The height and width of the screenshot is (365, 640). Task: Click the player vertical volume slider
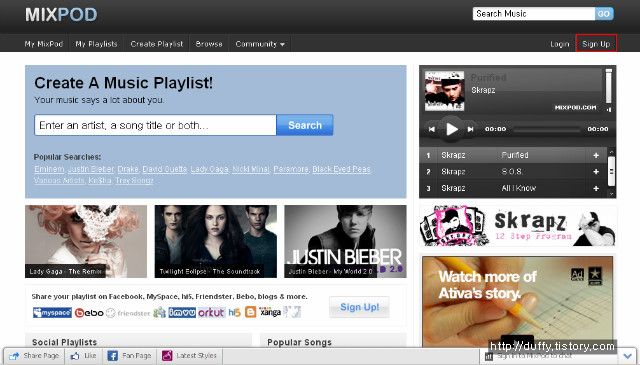pyautogui.click(x=608, y=86)
